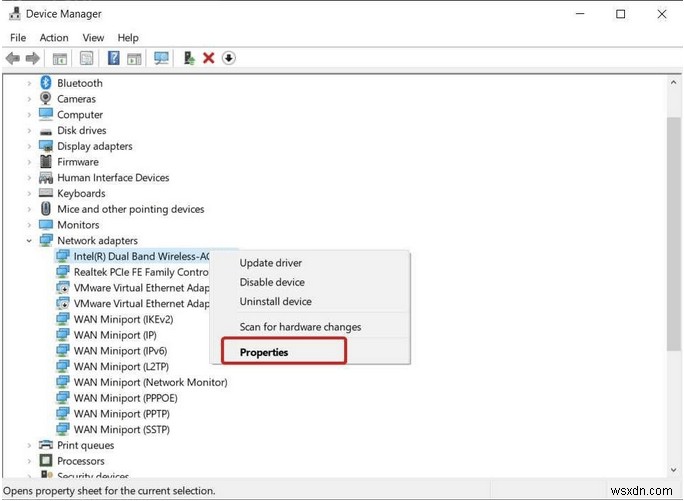The height and width of the screenshot is (501, 684).
Task: Open the View menu
Action: (x=93, y=38)
